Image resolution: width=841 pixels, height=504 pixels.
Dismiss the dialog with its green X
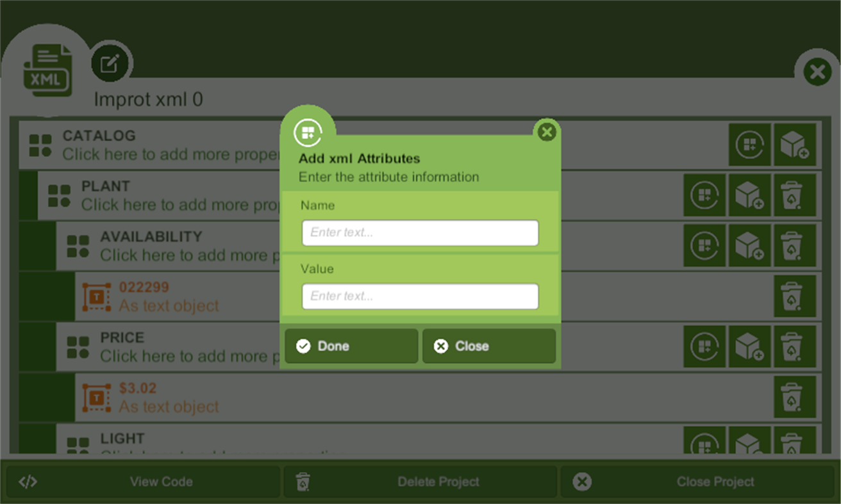(x=547, y=133)
